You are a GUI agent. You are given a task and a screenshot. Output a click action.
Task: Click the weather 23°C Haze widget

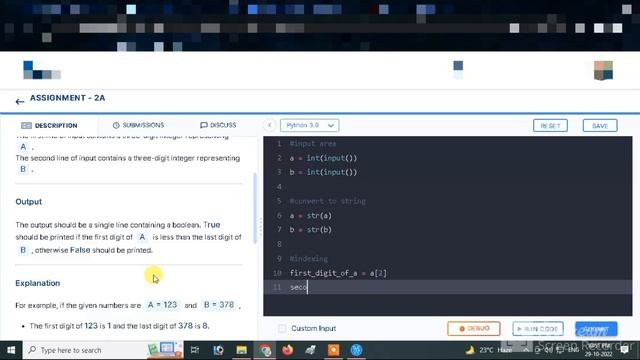489,350
